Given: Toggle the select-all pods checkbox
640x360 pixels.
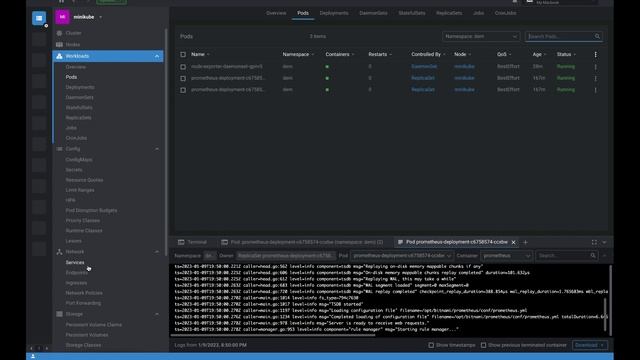Looking at the screenshot, I should click(x=183, y=54).
